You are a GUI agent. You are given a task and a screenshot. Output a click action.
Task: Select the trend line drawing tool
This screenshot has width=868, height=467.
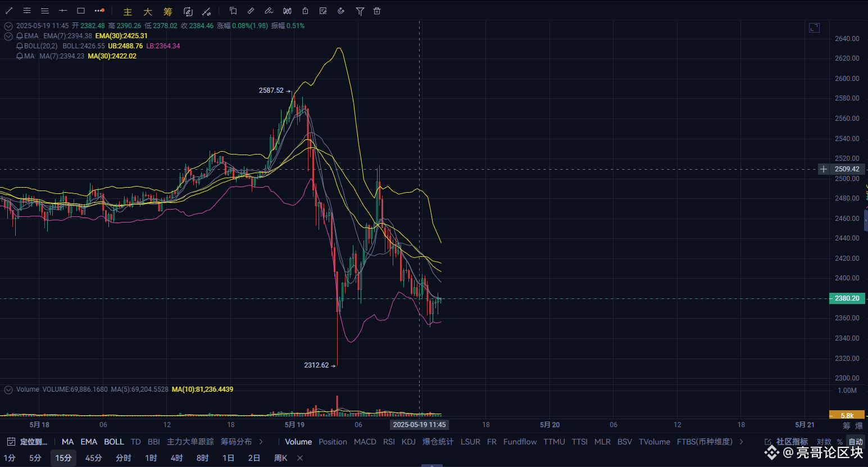click(x=9, y=11)
